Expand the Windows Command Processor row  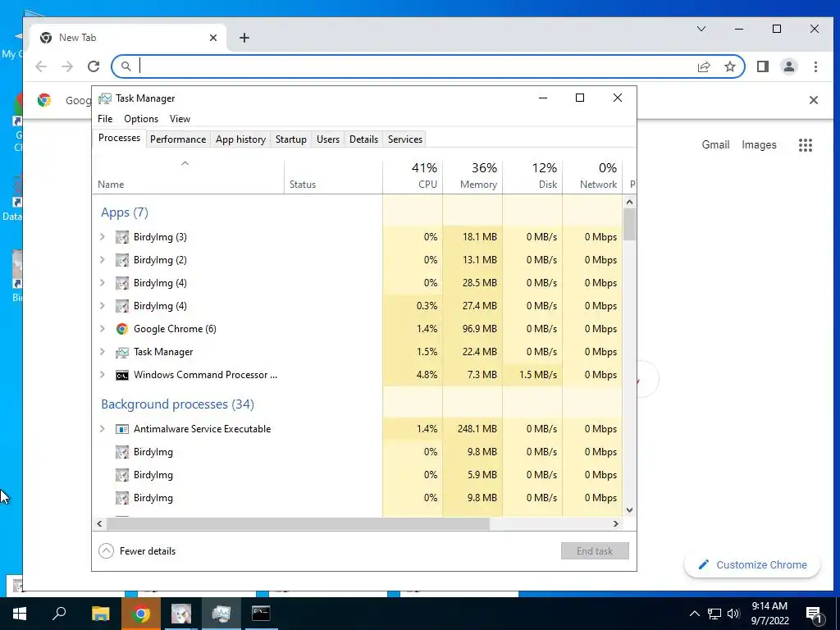pos(103,375)
